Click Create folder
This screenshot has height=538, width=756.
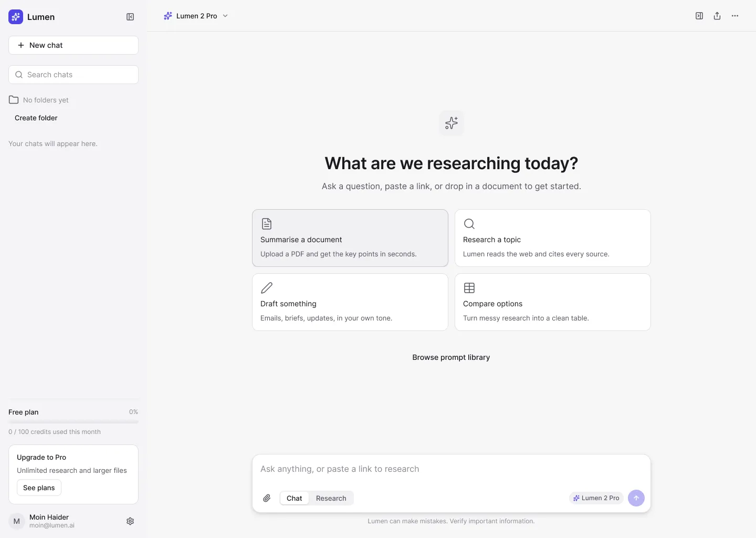coord(36,118)
